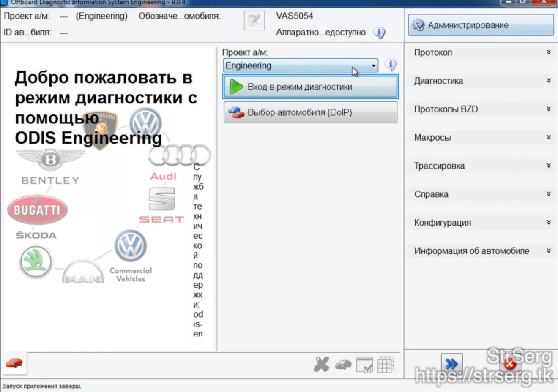
Task: Click the VW Commercial Vehicles logo
Action: pos(131,246)
